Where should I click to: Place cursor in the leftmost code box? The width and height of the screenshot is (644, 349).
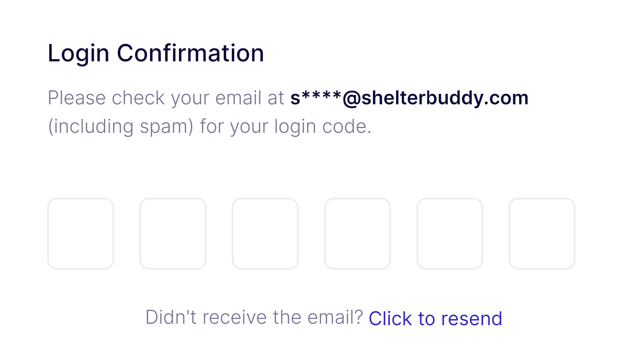pyautogui.click(x=80, y=234)
